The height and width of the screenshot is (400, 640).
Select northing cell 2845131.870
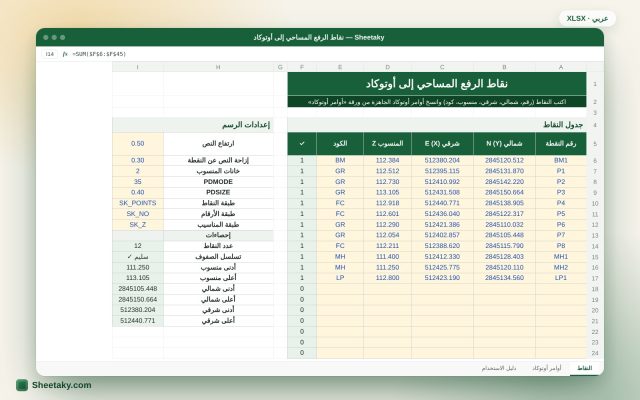(504, 171)
